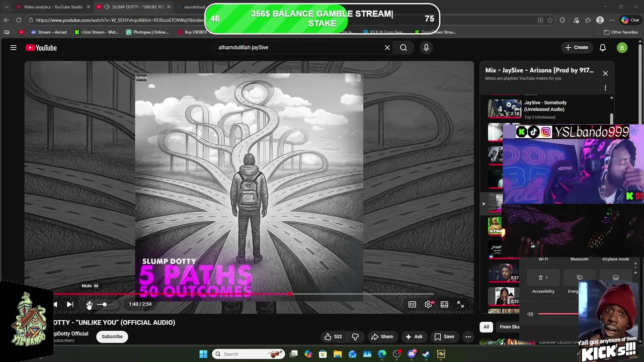Viewport: 644px width, 362px height.
Task: Open the YouTube bookmark icon in favorites bar
Action: (21, 32)
